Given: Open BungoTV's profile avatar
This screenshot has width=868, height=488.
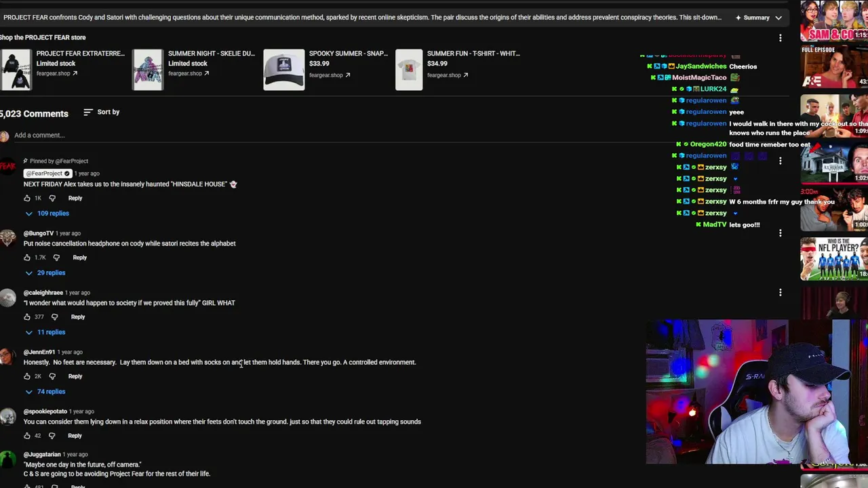Looking at the screenshot, I should click(7, 239).
